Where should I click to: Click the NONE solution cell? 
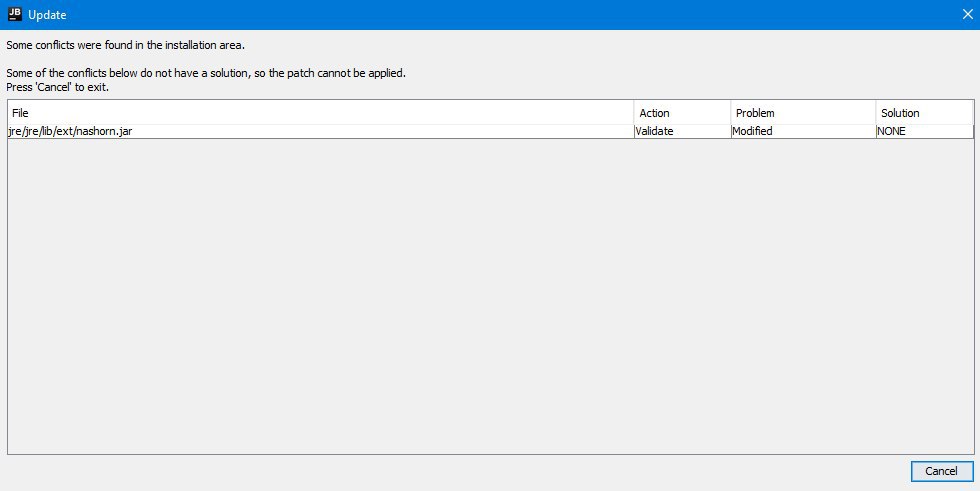(x=924, y=131)
